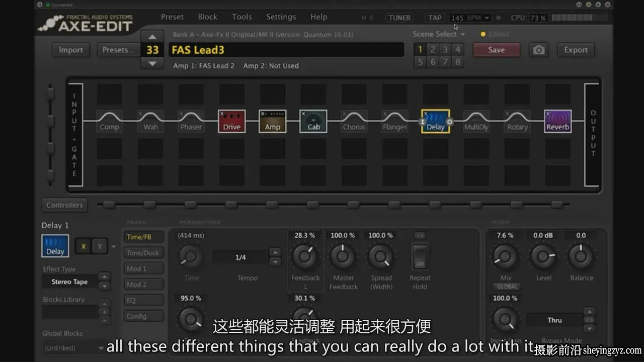
Task: Click the Delay block icon under Delay 1
Action: tap(55, 246)
